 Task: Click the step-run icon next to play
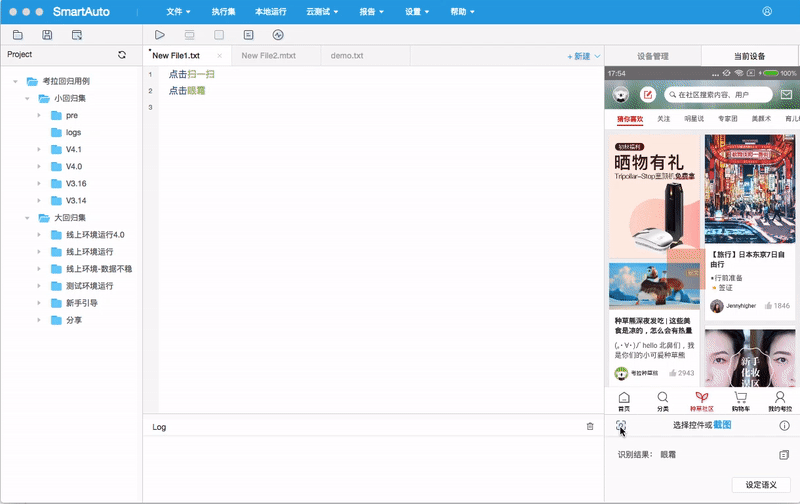(x=189, y=35)
